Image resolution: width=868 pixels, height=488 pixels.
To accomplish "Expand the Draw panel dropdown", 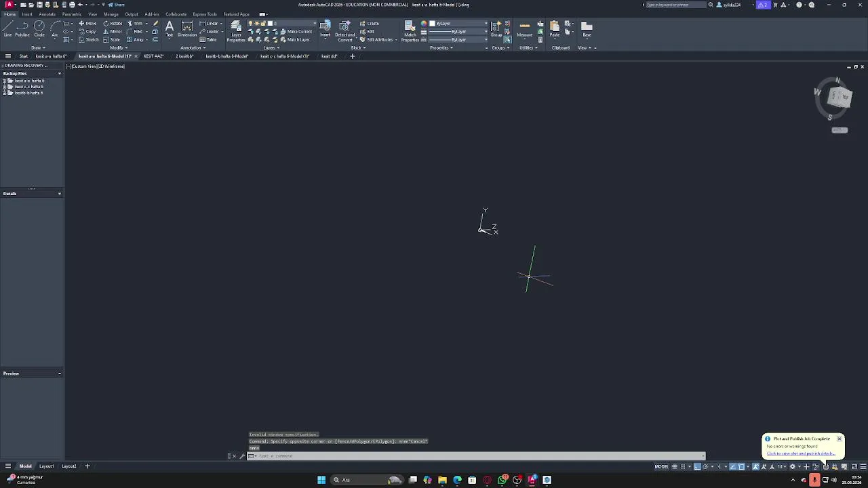I will point(39,47).
